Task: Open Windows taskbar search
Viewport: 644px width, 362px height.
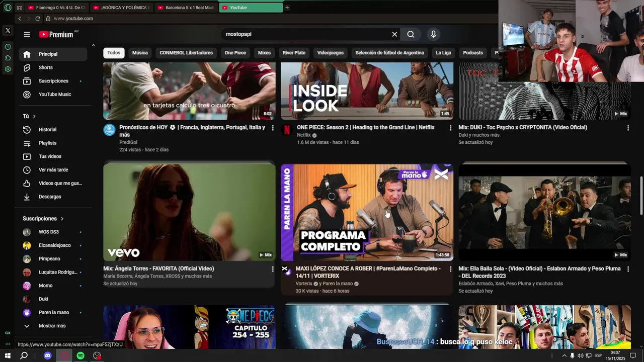Action: point(24,355)
